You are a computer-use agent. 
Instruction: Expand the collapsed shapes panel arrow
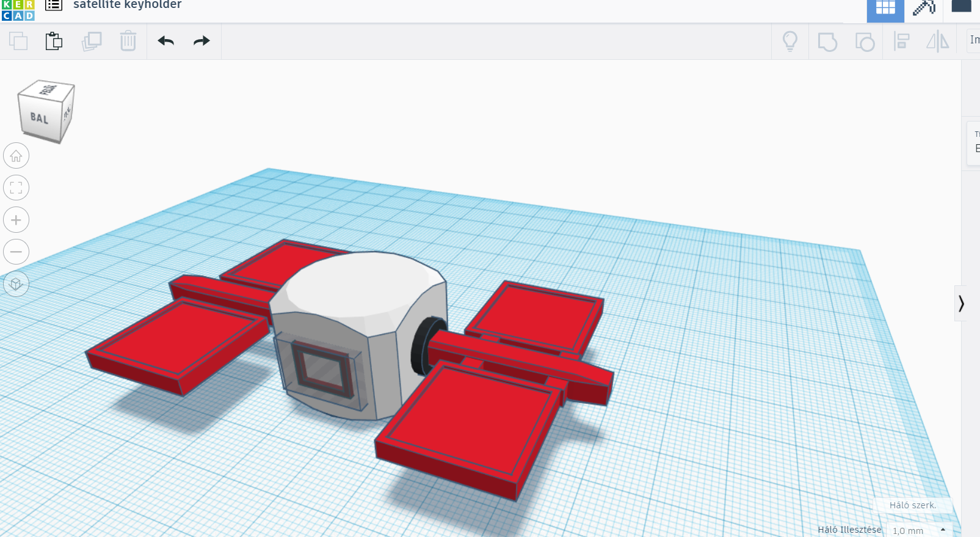[961, 303]
